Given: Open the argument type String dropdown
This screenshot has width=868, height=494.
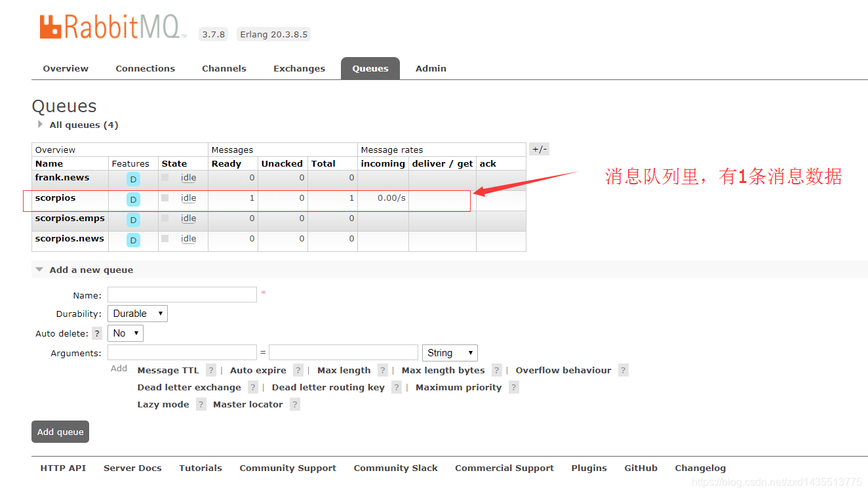Looking at the screenshot, I should (x=450, y=353).
